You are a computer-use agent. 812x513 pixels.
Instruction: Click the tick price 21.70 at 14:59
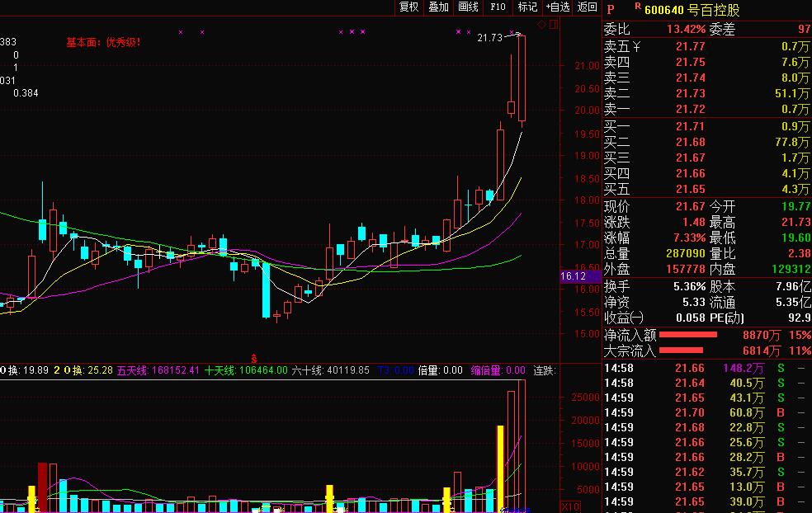coord(690,412)
